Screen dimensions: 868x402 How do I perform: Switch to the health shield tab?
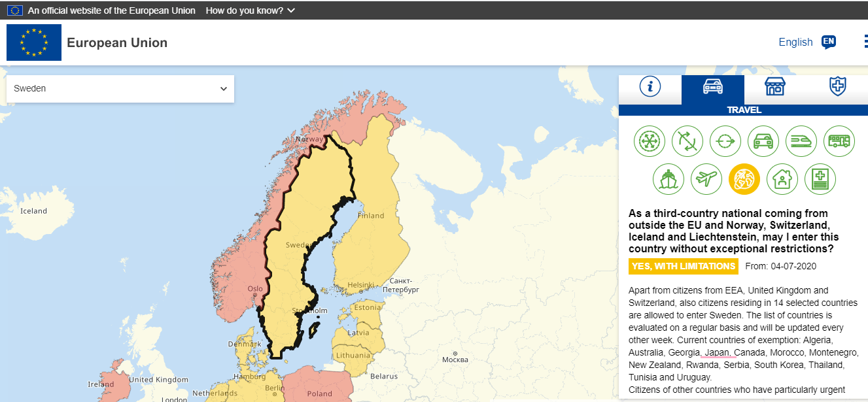point(837,86)
